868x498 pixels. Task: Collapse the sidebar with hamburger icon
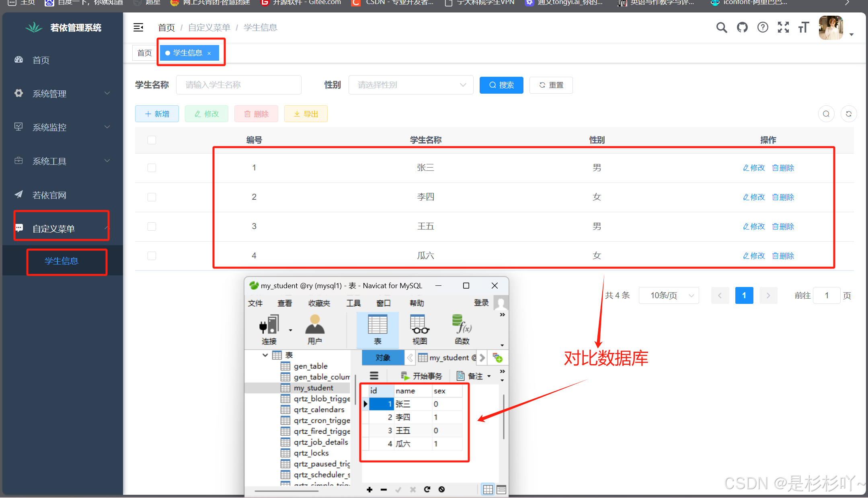138,27
